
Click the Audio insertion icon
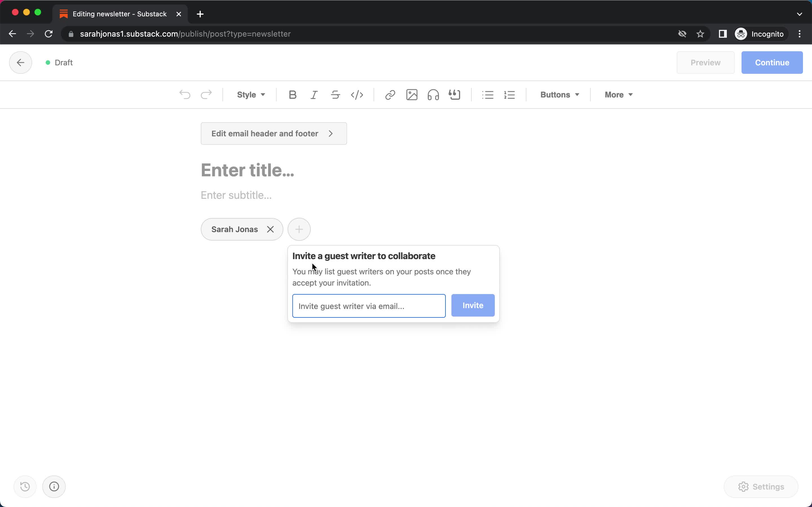point(433,95)
